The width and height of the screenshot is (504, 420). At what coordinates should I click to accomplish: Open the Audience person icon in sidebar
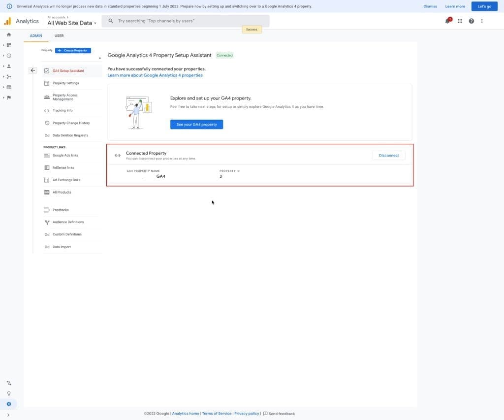point(9,66)
